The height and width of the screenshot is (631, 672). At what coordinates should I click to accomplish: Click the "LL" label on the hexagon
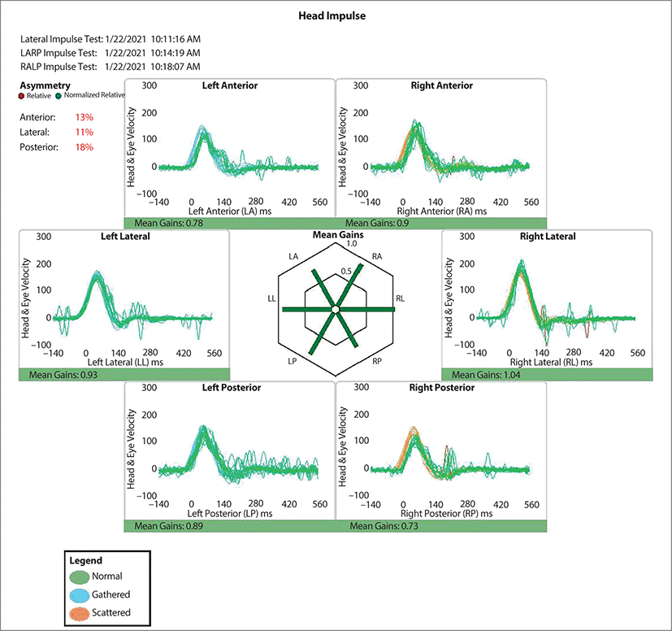pyautogui.click(x=271, y=298)
